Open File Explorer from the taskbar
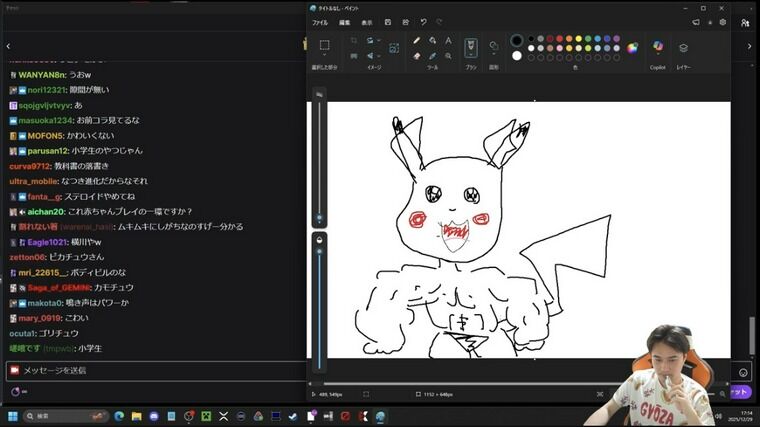The image size is (760, 427). coord(137,416)
